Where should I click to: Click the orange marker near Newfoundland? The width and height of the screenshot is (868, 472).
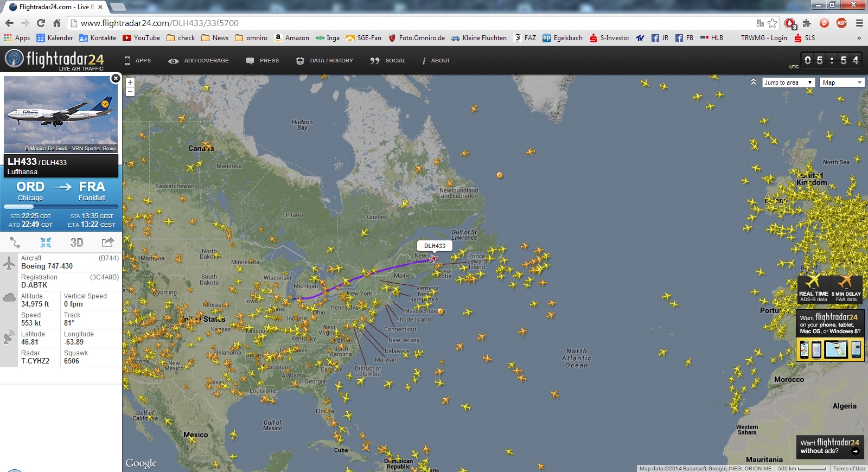click(500, 175)
